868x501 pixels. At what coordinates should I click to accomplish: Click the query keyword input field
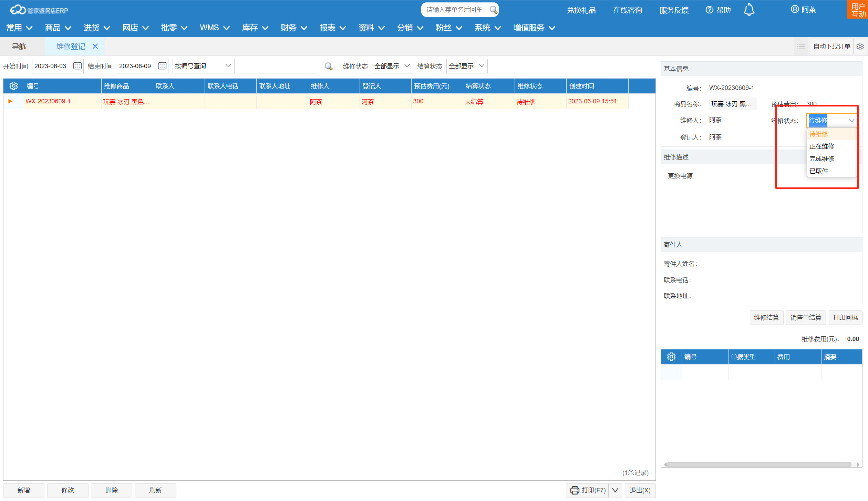tap(277, 66)
